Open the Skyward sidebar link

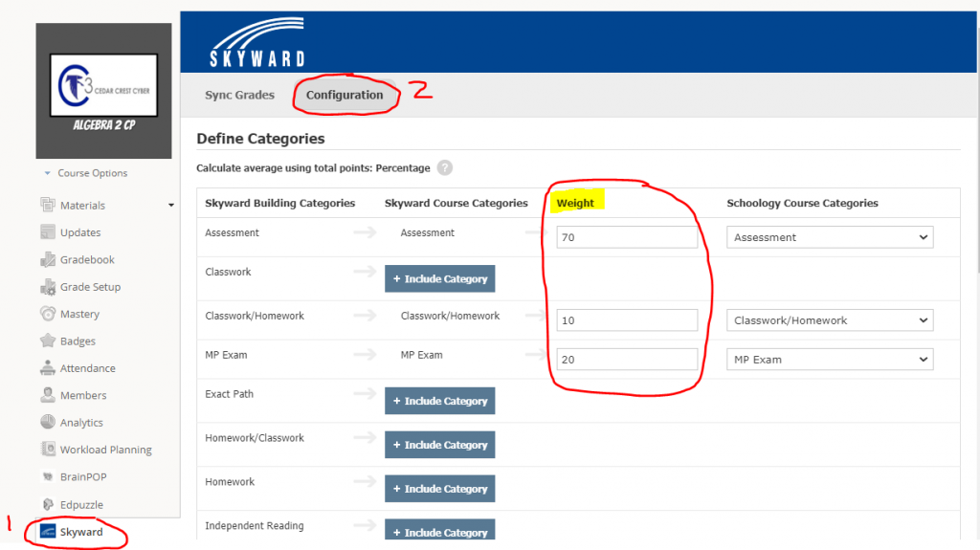(81, 532)
